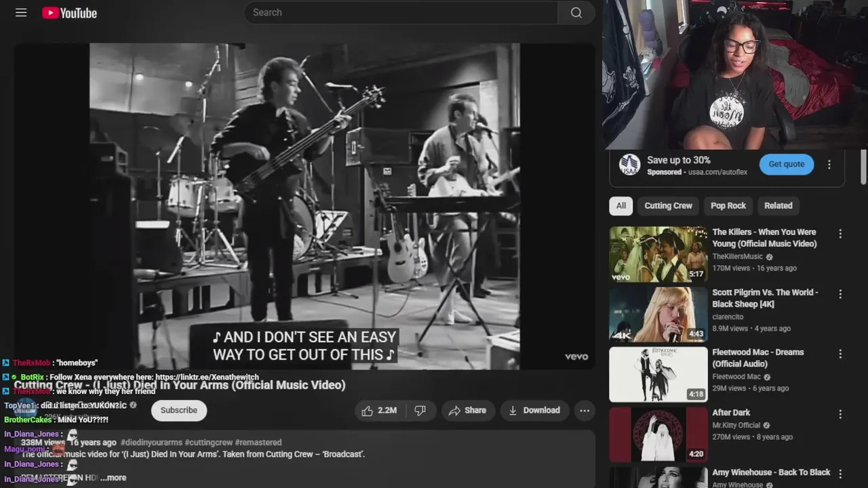Screen dimensions: 868x488
Task: Open linktr.ee/Xenathewitch chat link
Action: coord(207,378)
